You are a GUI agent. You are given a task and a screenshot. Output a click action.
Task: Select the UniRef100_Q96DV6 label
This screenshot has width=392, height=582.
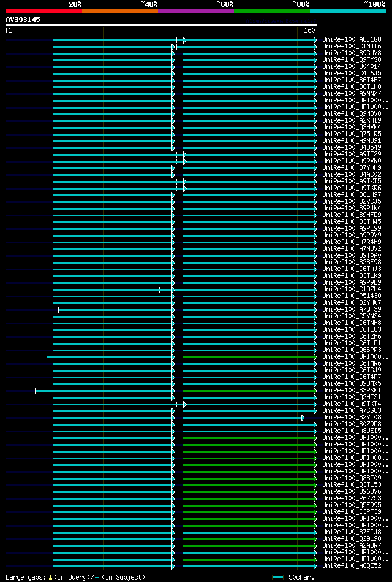[352, 492]
